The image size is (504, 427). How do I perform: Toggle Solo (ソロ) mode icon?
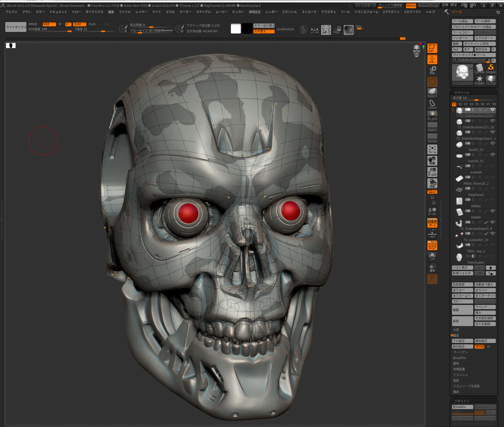coord(432,257)
